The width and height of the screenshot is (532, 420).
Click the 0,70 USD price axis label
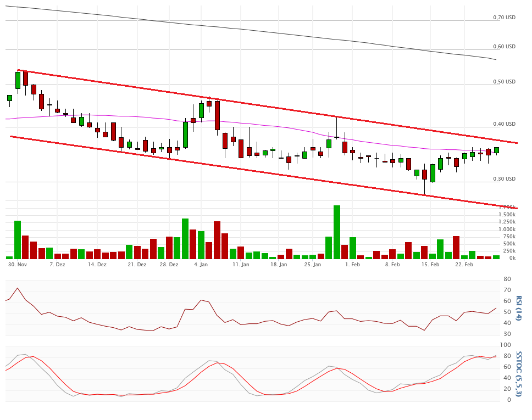pos(504,18)
